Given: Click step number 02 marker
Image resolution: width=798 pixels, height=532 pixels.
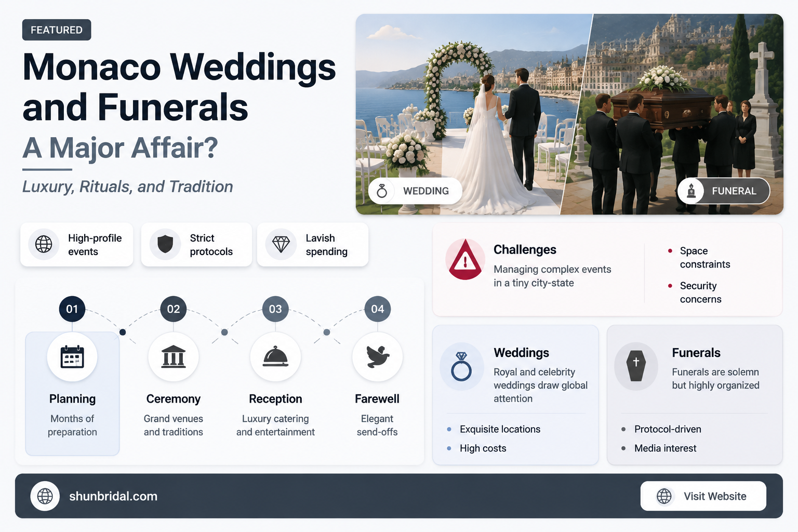Looking at the screenshot, I should point(174,309).
